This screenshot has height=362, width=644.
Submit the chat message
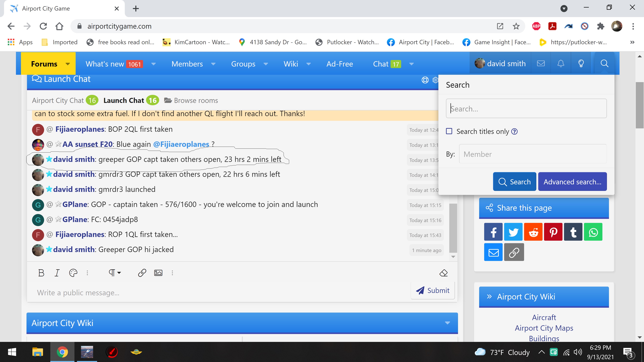coord(433,290)
